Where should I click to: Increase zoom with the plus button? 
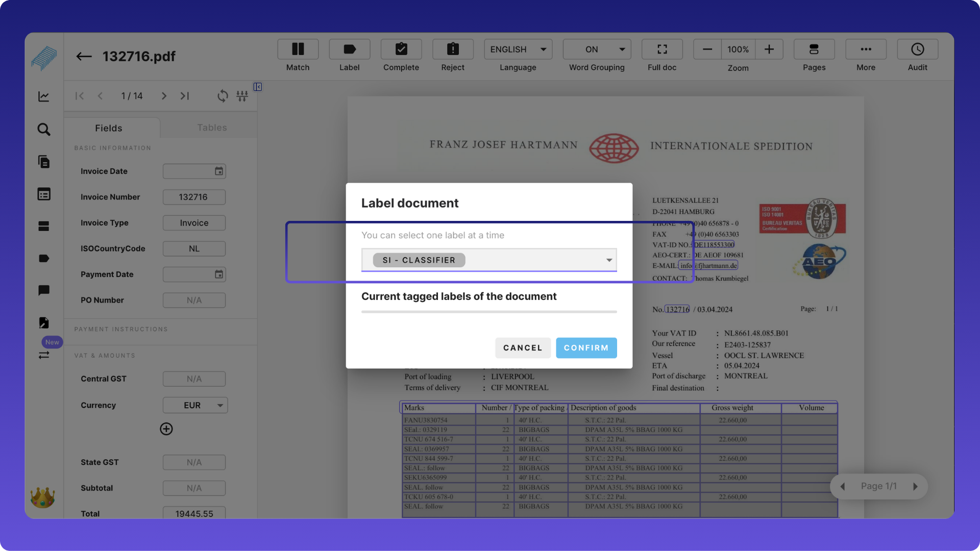[x=769, y=49]
